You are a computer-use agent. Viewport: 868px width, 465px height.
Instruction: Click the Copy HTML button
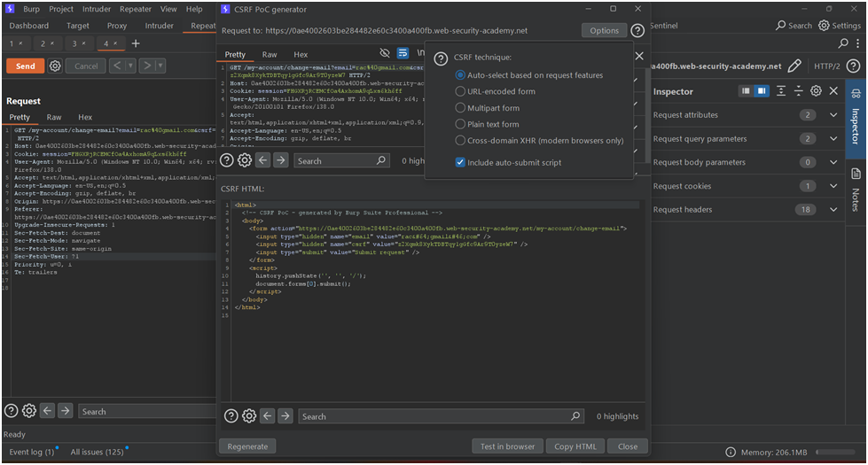tap(575, 446)
